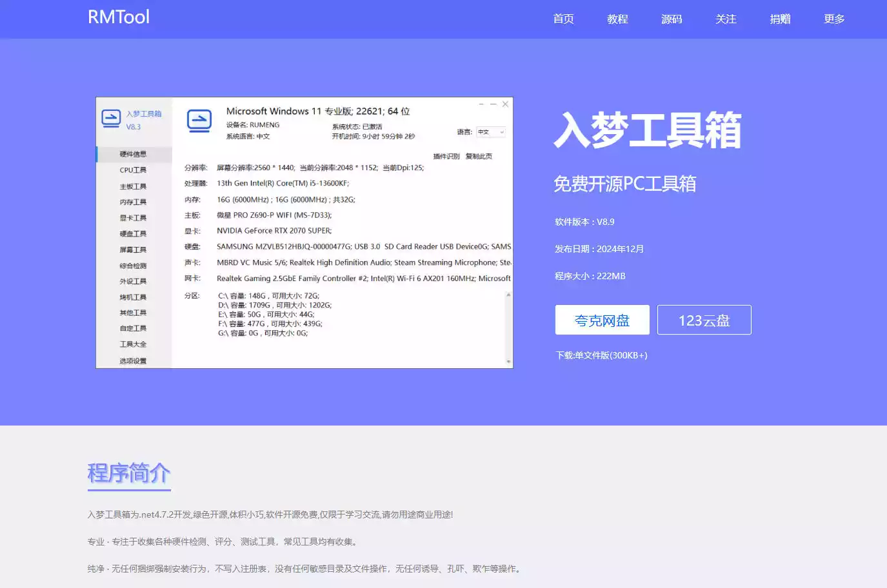Select 自定工具 in the app sidebar

[x=133, y=328]
